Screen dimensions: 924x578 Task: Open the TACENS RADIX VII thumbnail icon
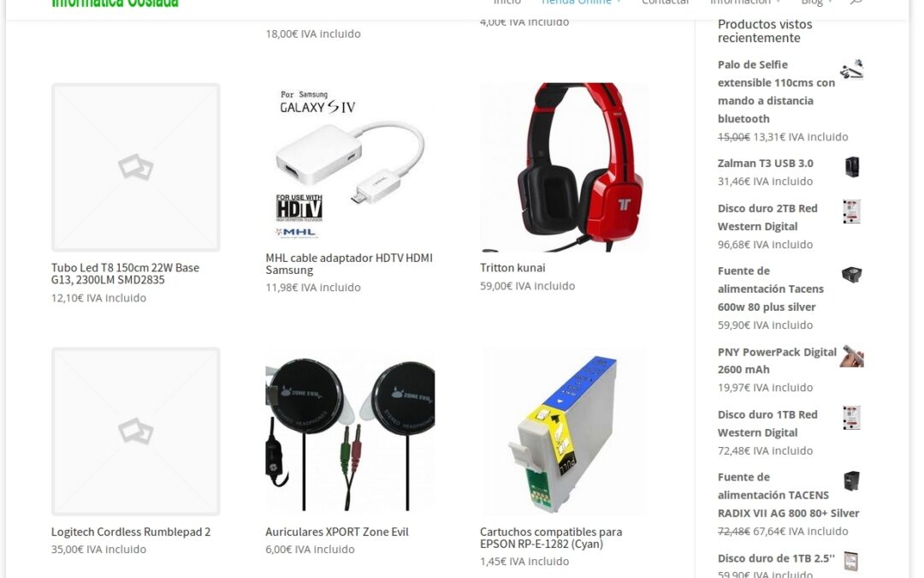pos(851,481)
